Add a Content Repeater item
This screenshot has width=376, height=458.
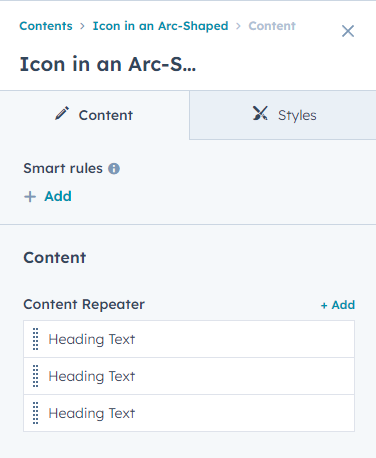coord(338,305)
